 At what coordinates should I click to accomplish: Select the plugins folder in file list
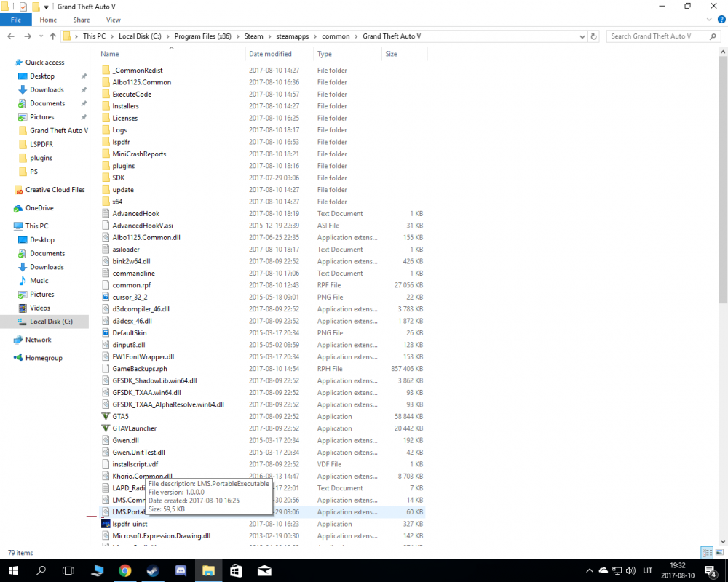click(x=124, y=166)
